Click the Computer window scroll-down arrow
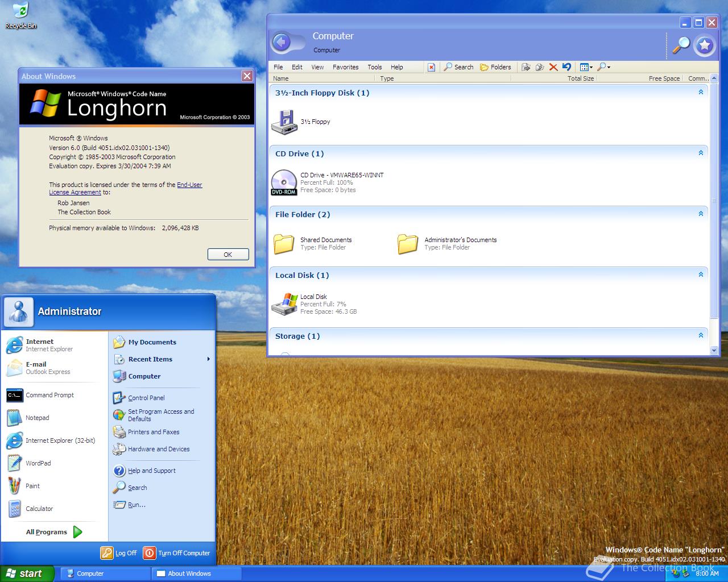728x582 pixels. tap(714, 351)
